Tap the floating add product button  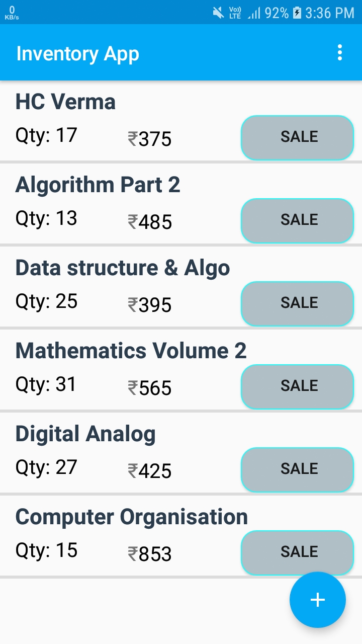[317, 600]
